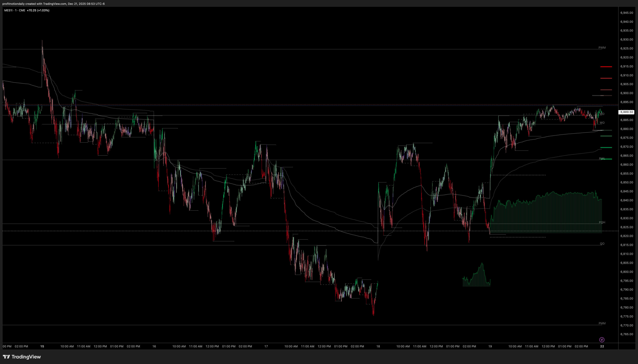Screen dimensions: 638x364
Task: Click the TradingView logo icon
Action: (7, 357)
